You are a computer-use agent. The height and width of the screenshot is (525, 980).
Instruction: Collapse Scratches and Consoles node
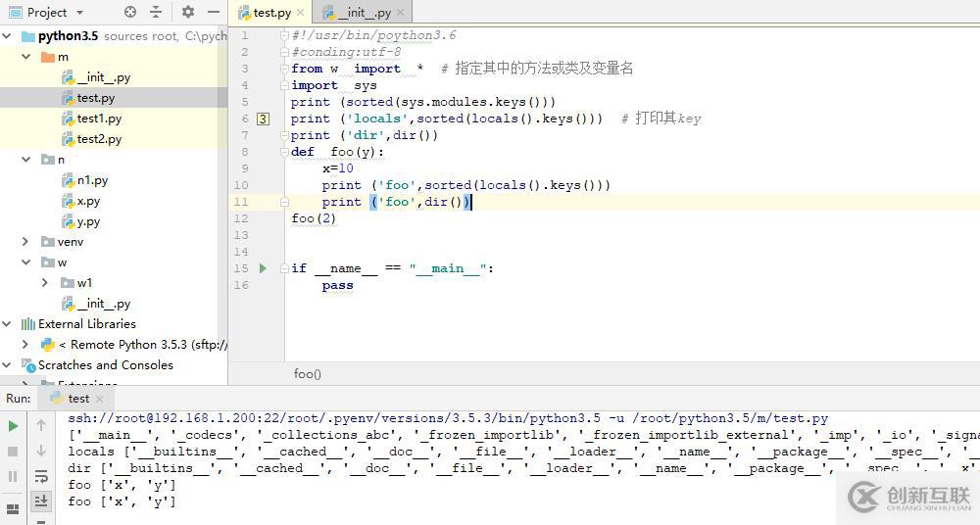(7, 365)
